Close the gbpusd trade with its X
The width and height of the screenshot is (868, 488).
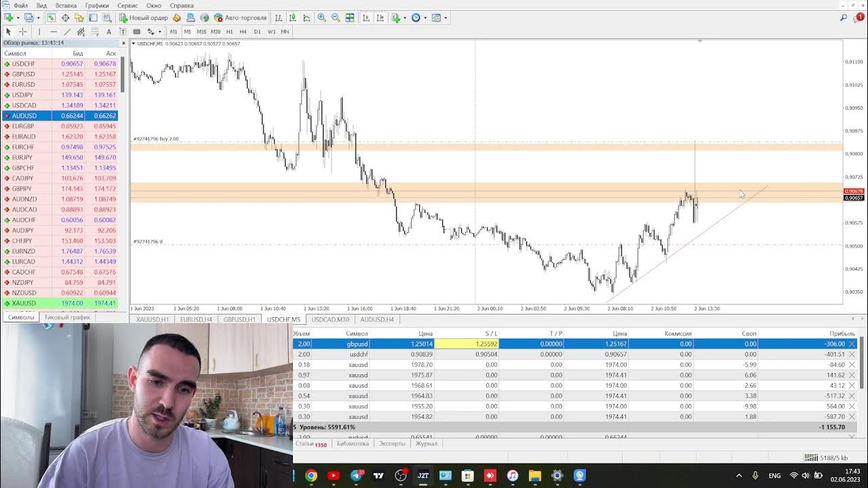click(852, 344)
